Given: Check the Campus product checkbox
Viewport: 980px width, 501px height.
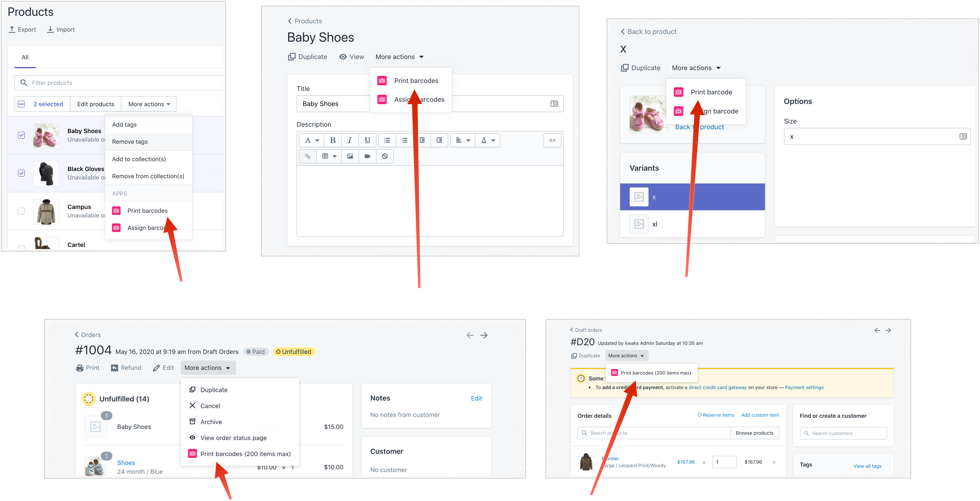Looking at the screenshot, I should 21,211.
